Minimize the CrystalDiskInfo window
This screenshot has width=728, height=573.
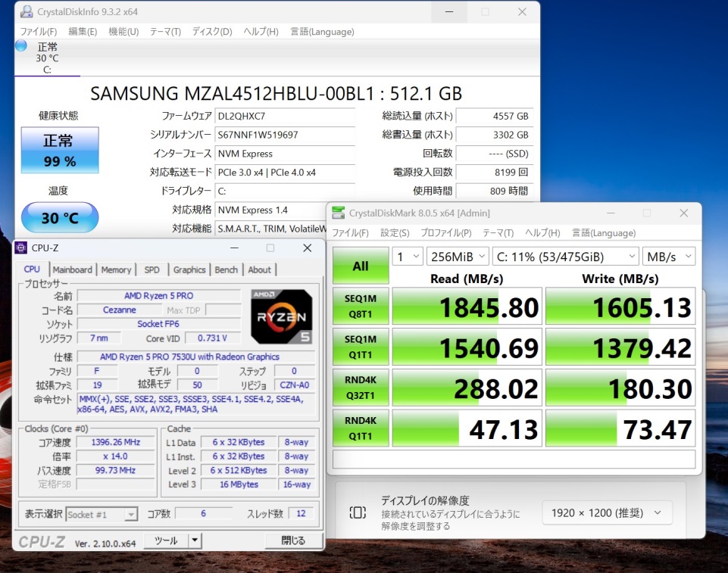449,11
